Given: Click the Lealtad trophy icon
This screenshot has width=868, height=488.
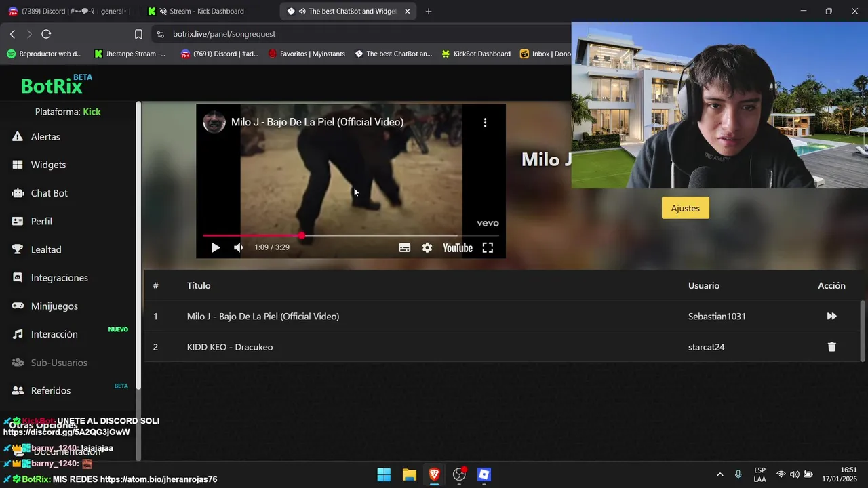Looking at the screenshot, I should pyautogui.click(x=18, y=249).
